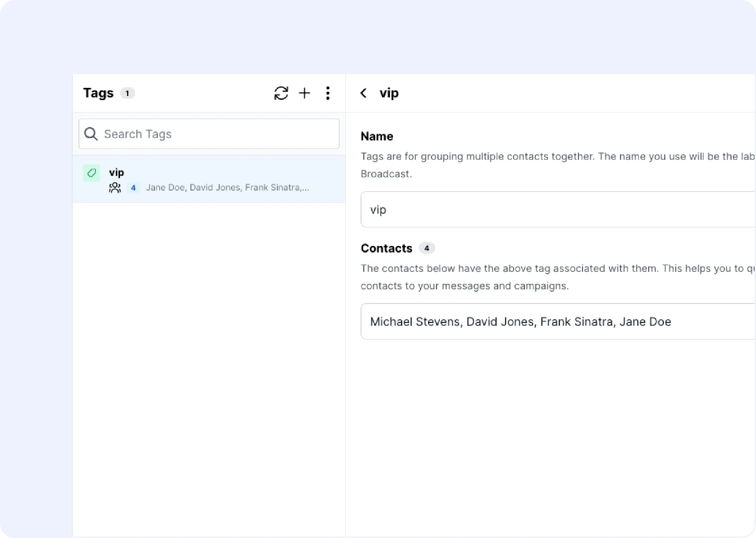756x538 pixels.
Task: Click the Contacts section heading
Action: pyautogui.click(x=387, y=248)
